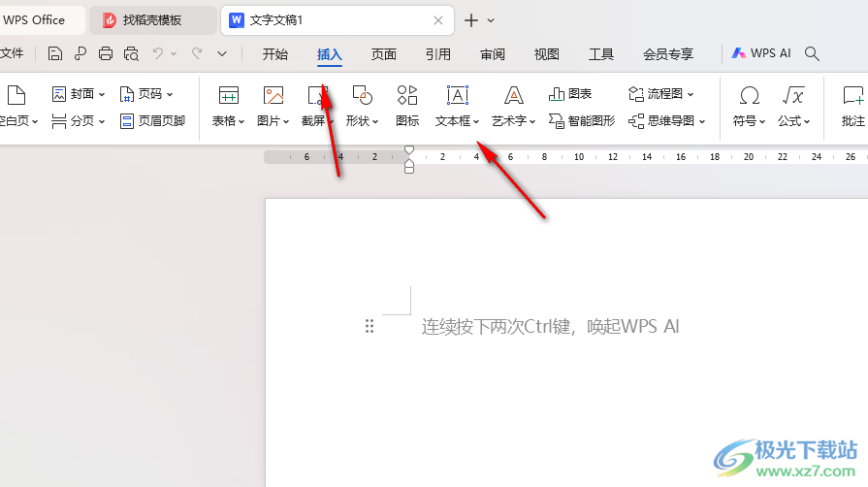Select the 插入 ribbon tab

[x=330, y=54]
